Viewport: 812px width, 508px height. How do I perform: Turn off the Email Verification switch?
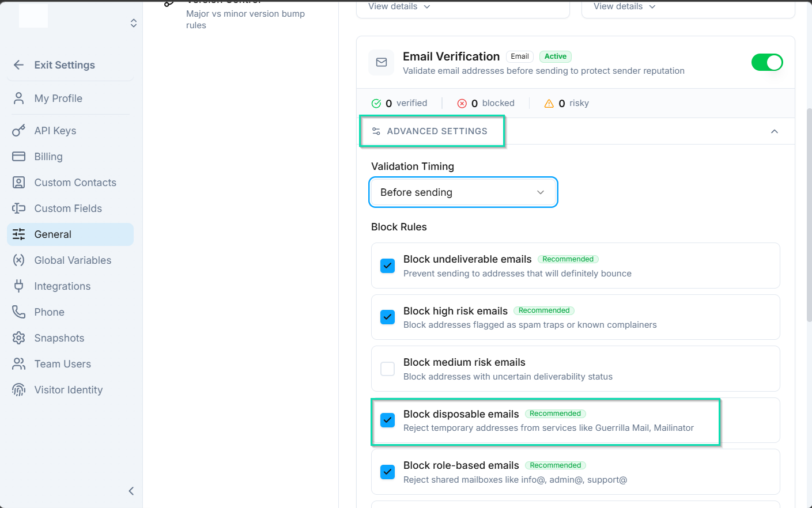pos(767,62)
